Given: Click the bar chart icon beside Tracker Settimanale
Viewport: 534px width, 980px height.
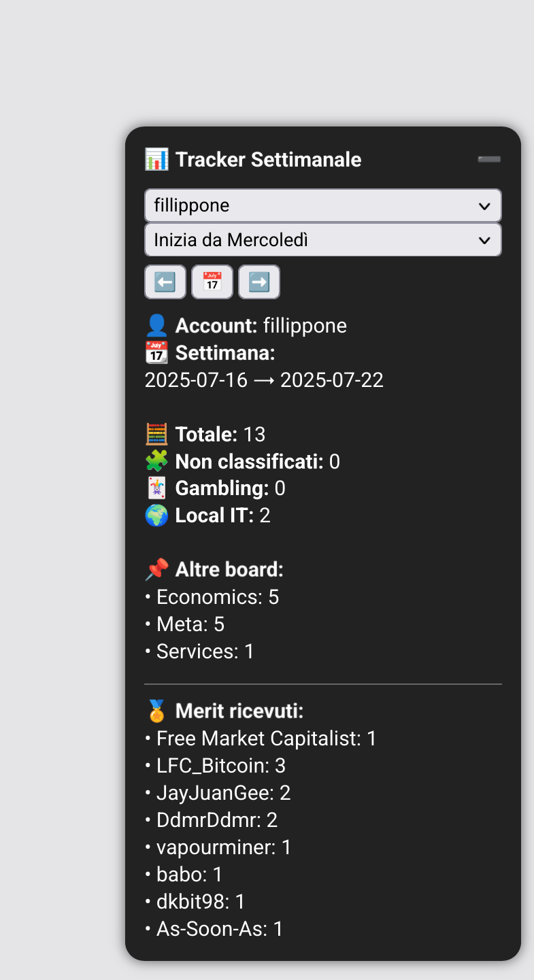Looking at the screenshot, I should [156, 160].
